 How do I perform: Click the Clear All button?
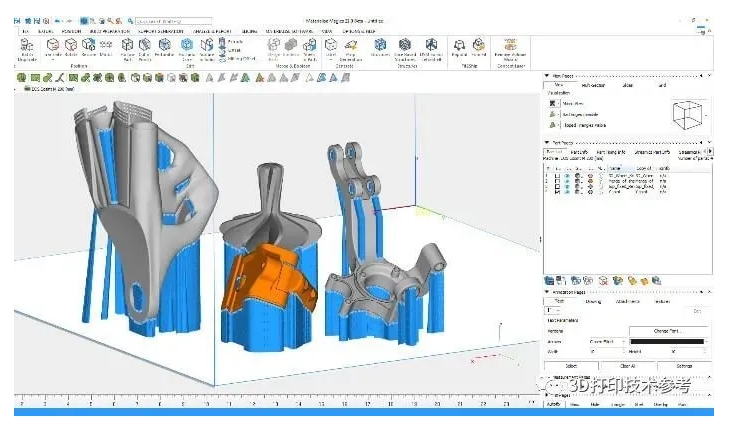coord(626,366)
